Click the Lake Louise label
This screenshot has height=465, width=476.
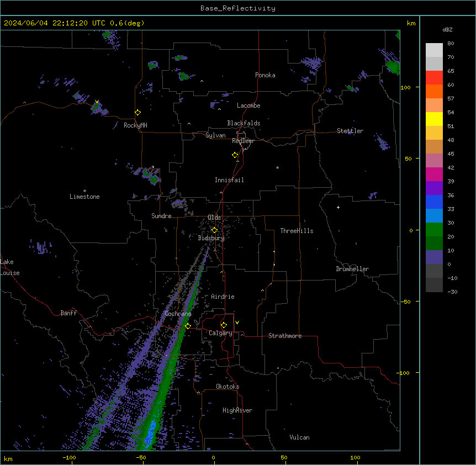[10, 267]
